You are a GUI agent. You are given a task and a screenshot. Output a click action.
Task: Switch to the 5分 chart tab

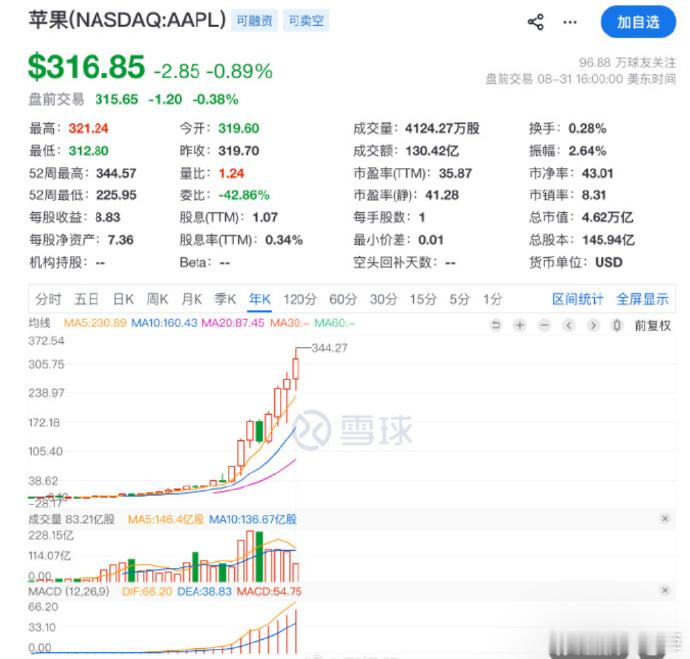459,299
